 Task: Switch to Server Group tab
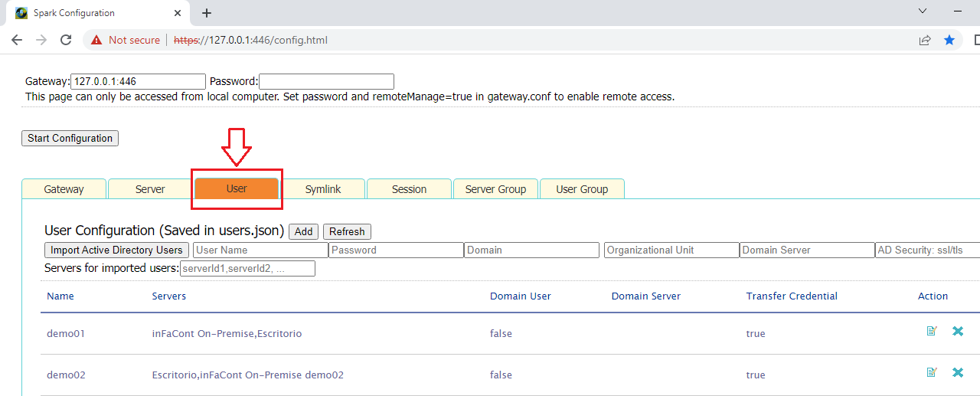[495, 189]
